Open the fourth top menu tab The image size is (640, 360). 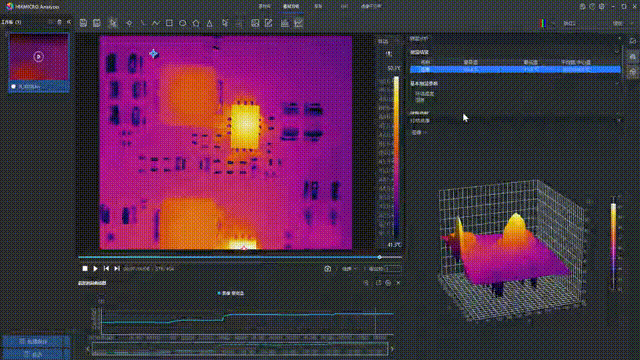pyautogui.click(x=344, y=7)
